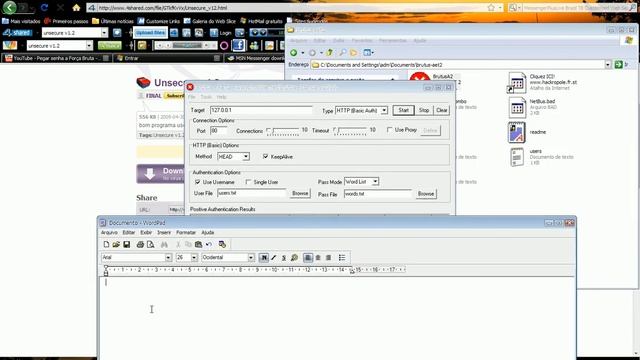The width and height of the screenshot is (640, 360).
Task: Click the green Back arrow in Explorer window
Action: [293, 53]
